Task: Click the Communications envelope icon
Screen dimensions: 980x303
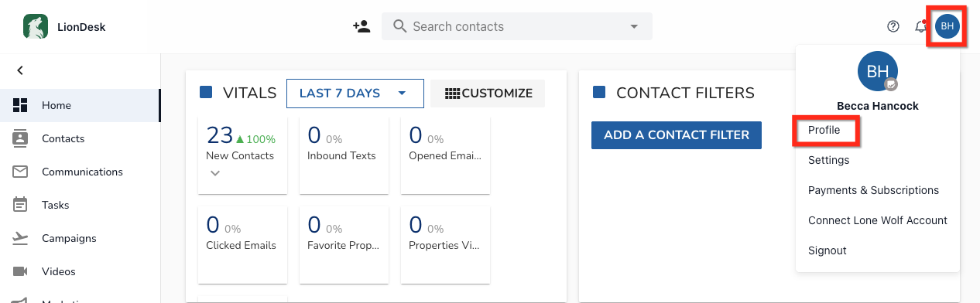Action: tap(20, 172)
